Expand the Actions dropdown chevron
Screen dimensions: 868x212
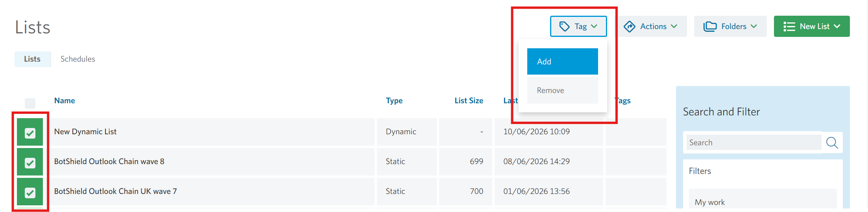[674, 26]
